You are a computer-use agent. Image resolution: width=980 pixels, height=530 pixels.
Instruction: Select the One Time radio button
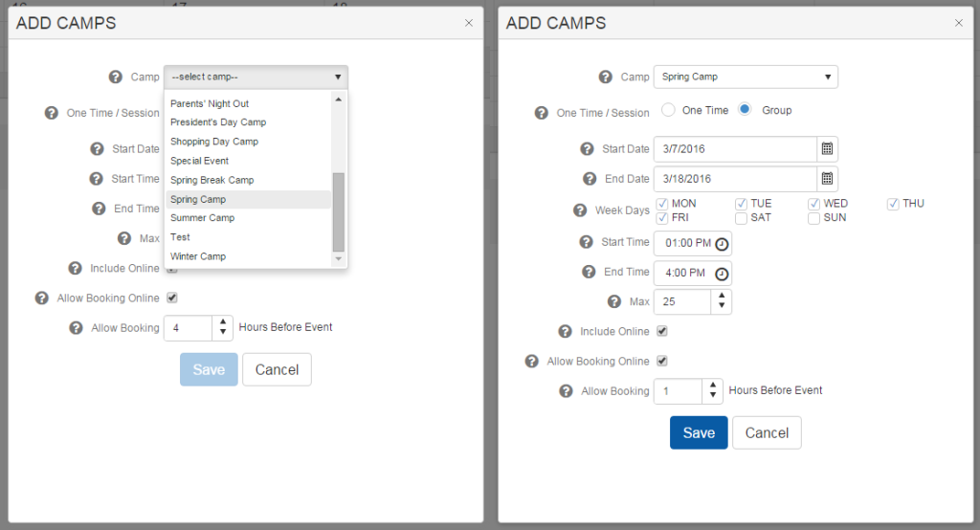[x=669, y=110]
